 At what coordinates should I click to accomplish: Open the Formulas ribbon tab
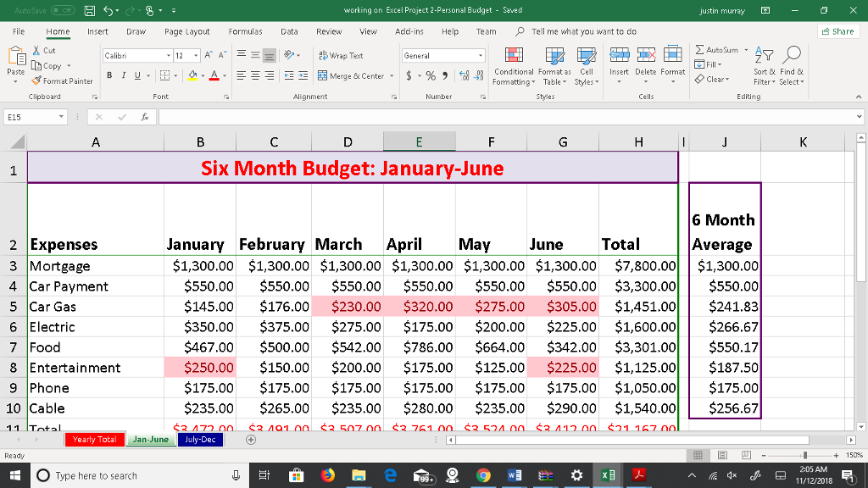pyautogui.click(x=245, y=31)
